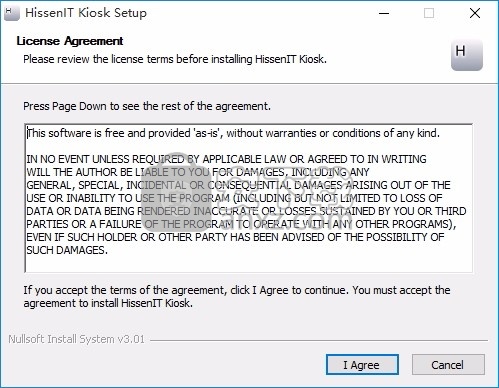Click the 'If you accept the terms' paragraph
The image size is (499, 388).
[237, 296]
